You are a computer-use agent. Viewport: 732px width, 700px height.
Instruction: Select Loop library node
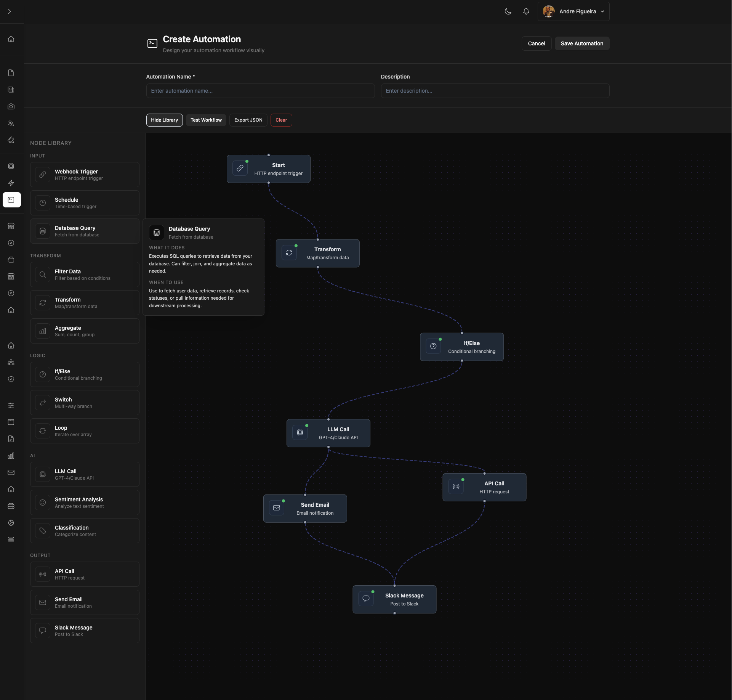(x=85, y=431)
